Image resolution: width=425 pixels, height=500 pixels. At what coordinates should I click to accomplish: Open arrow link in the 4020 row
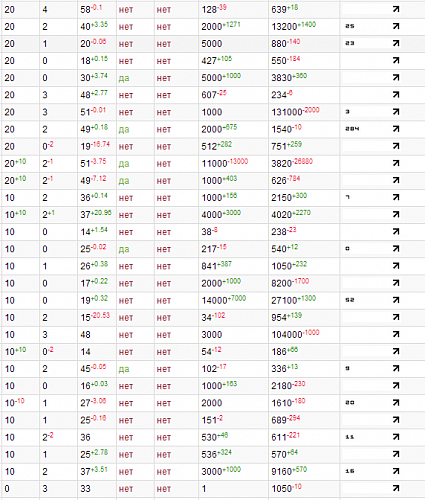pyautogui.click(x=396, y=214)
